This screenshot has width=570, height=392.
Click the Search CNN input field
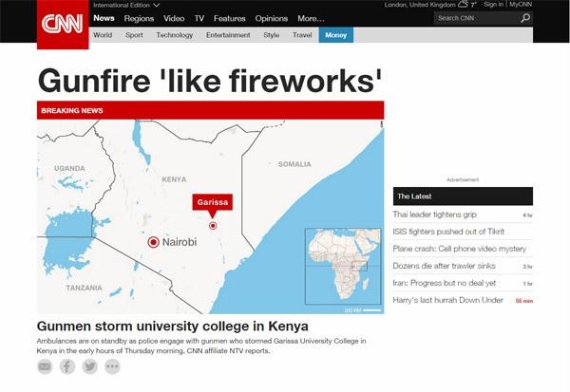(x=474, y=18)
